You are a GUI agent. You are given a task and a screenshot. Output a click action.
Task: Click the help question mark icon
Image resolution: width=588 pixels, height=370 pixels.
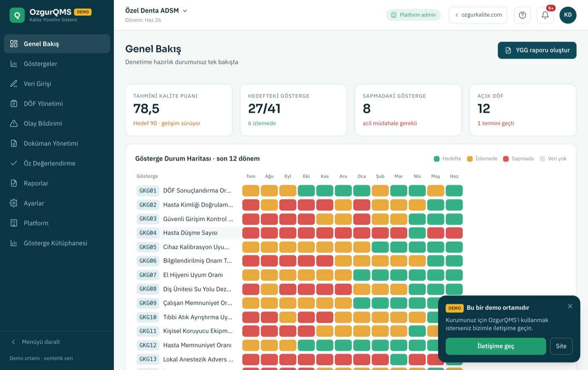tap(522, 15)
